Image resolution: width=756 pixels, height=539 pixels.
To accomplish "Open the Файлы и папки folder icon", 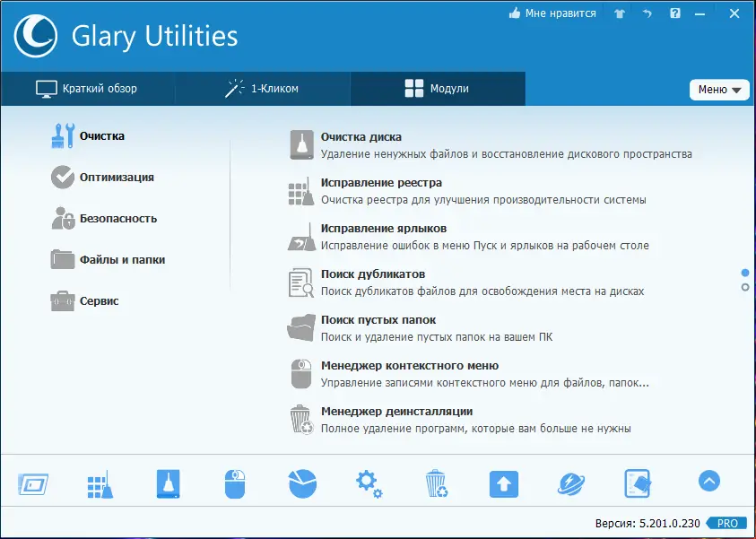I will click(63, 259).
